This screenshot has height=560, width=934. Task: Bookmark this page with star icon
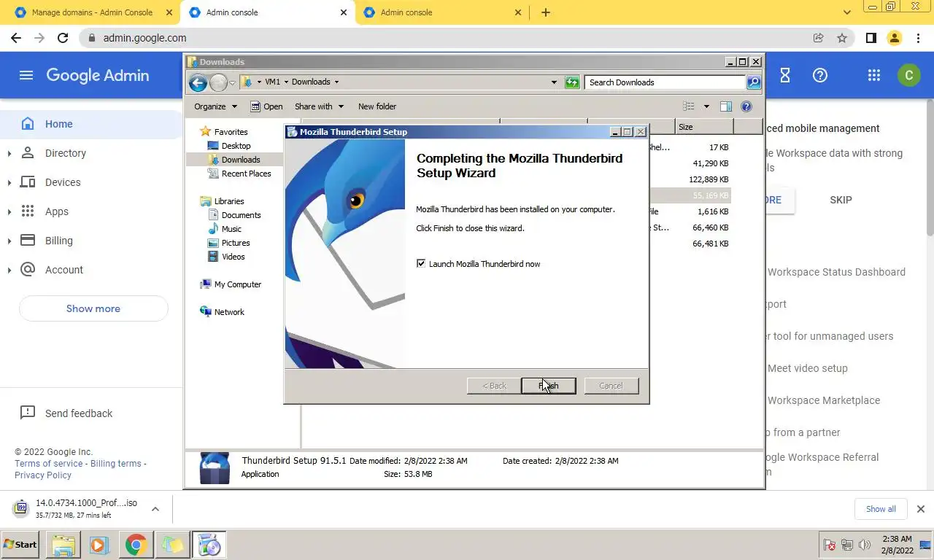842,38
